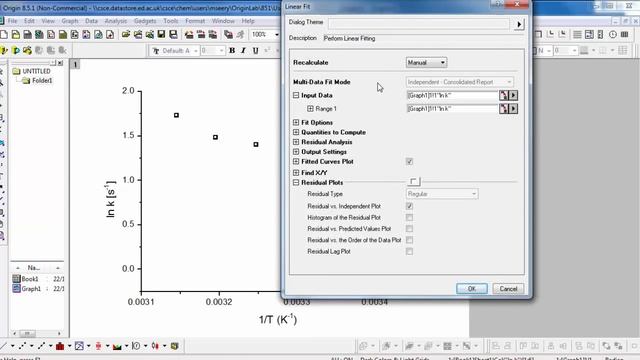
Task: Click the red stock/candlestick plot icon
Action: (x=155, y=346)
